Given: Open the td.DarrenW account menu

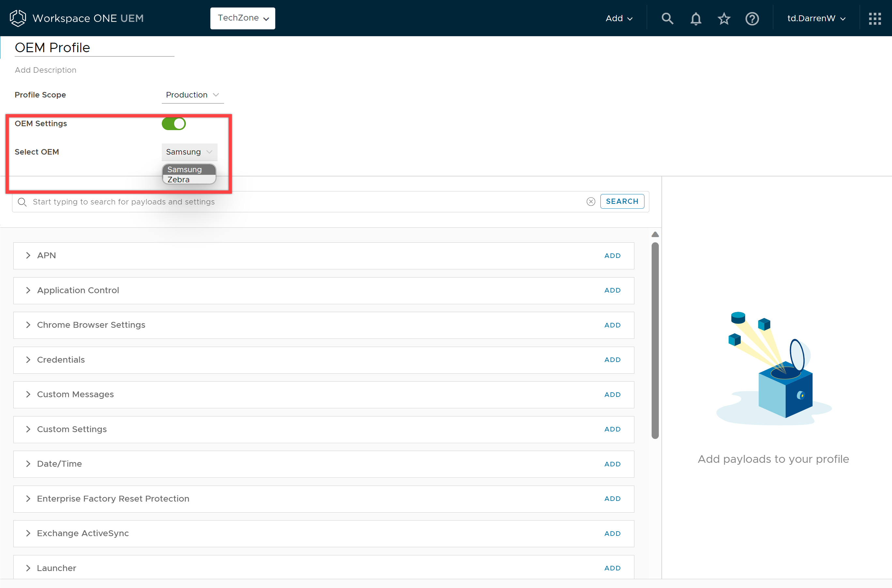Looking at the screenshot, I should click(816, 18).
